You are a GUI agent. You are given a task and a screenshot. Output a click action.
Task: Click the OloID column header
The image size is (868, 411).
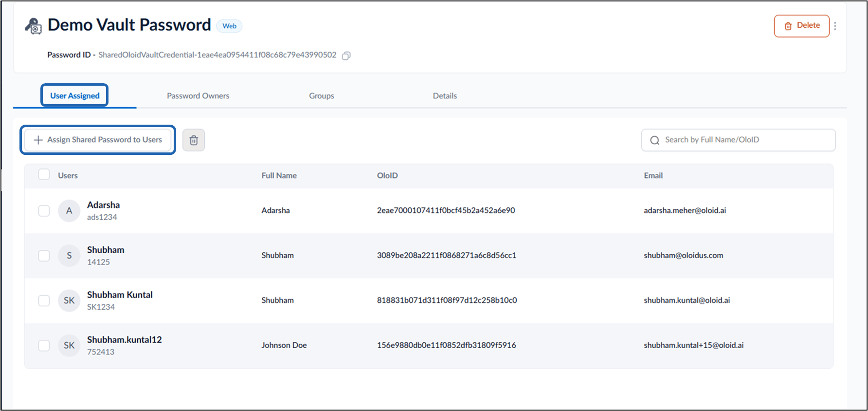pos(387,176)
